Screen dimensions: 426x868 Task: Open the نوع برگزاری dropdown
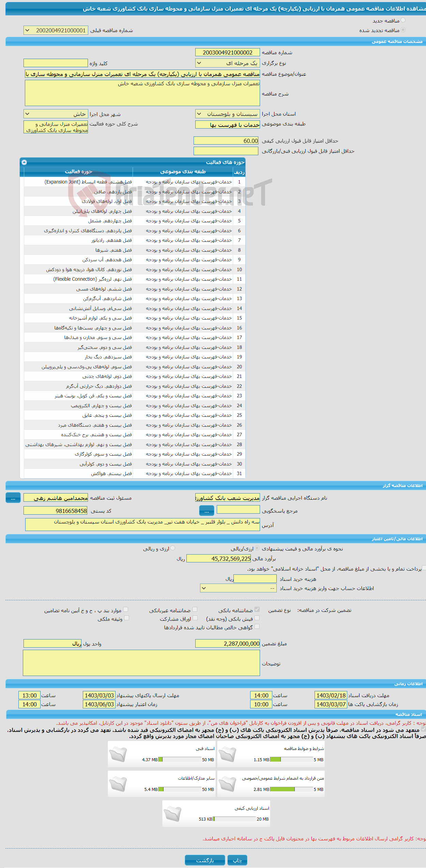point(228,63)
